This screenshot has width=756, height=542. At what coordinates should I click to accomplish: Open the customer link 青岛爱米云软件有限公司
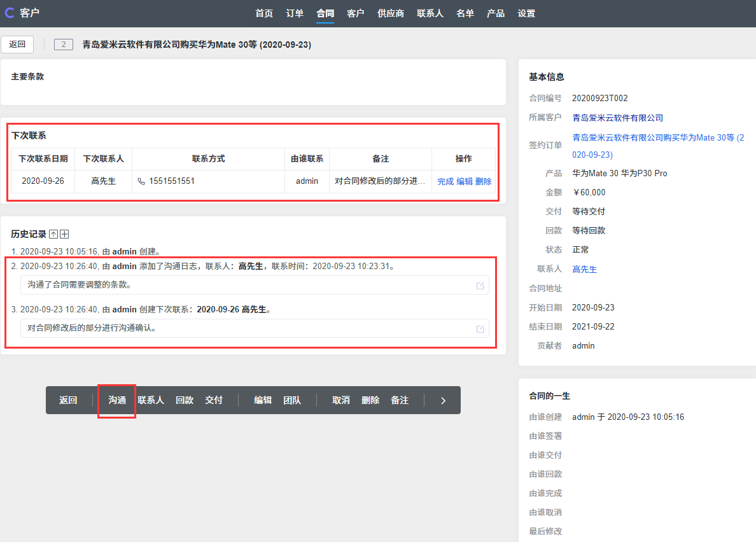pyautogui.click(x=617, y=118)
